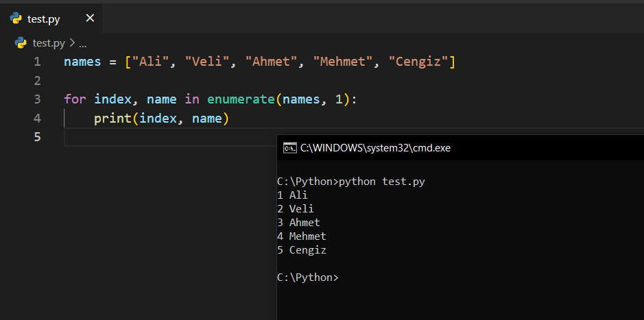This screenshot has width=644, height=320.
Task: Click the print call on line 4
Action: [x=112, y=119]
